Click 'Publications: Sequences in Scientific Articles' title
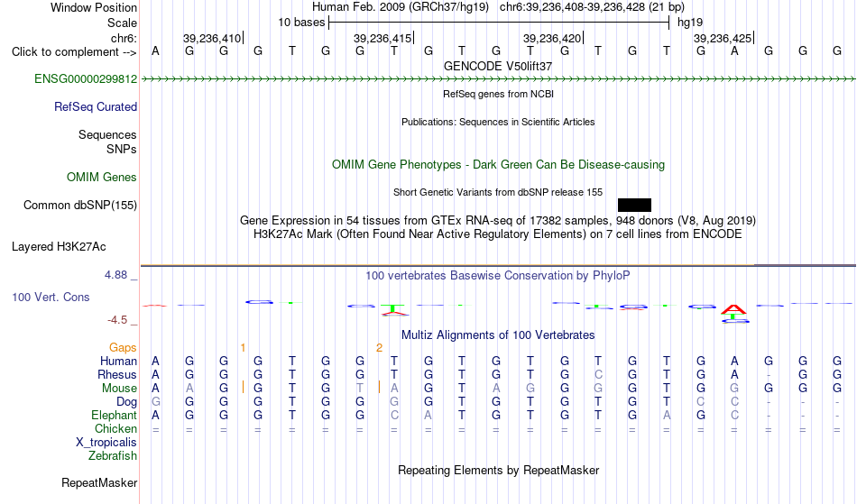The image size is (857, 504). [498, 122]
